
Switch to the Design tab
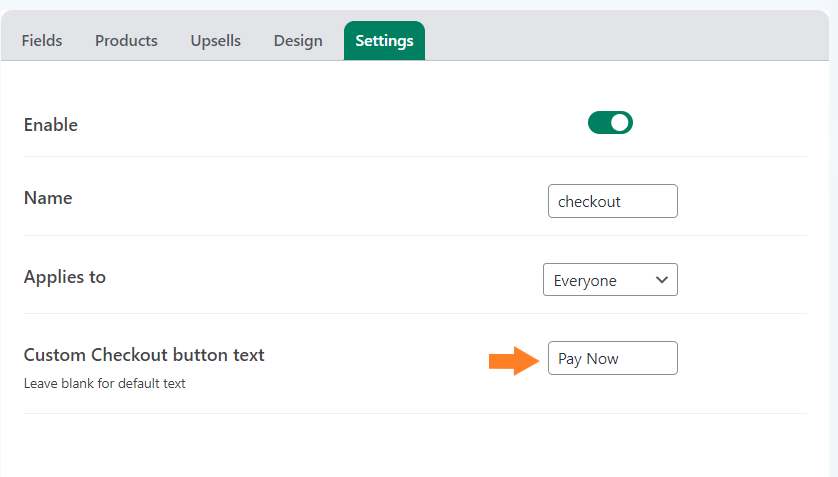click(298, 41)
